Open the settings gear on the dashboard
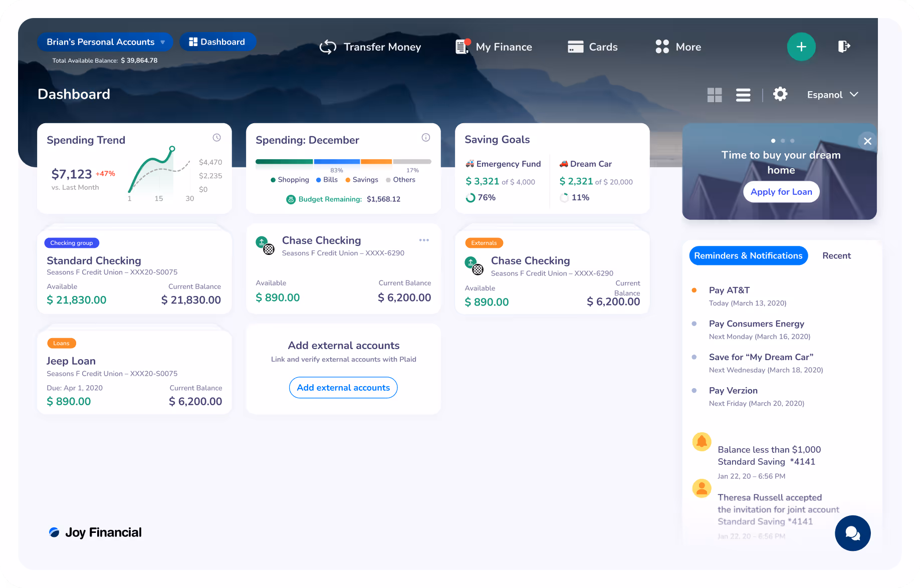 click(780, 94)
